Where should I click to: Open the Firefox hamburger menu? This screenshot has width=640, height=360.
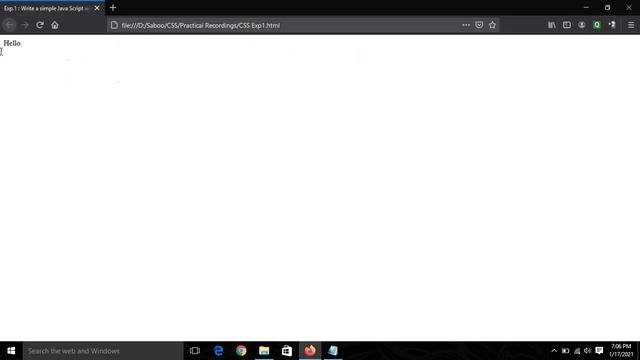pyautogui.click(x=631, y=25)
